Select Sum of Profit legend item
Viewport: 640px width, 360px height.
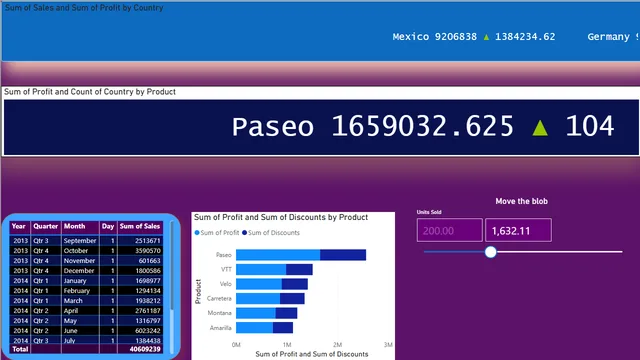217,233
